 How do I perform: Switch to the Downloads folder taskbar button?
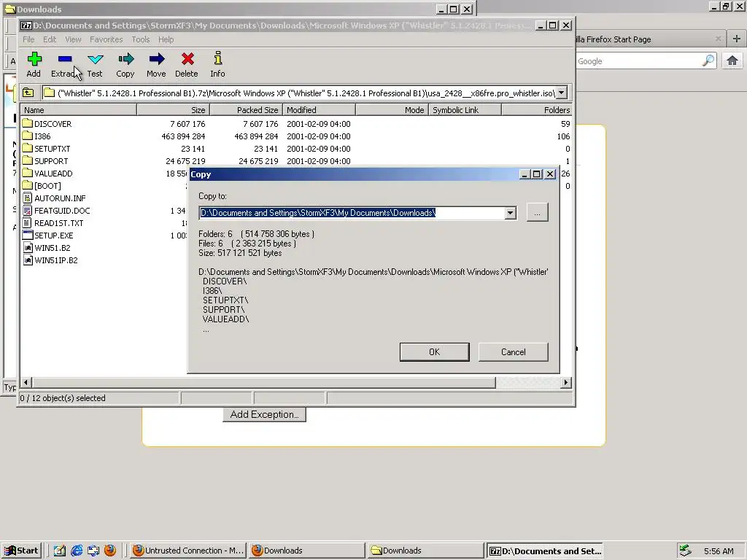[x=425, y=551]
